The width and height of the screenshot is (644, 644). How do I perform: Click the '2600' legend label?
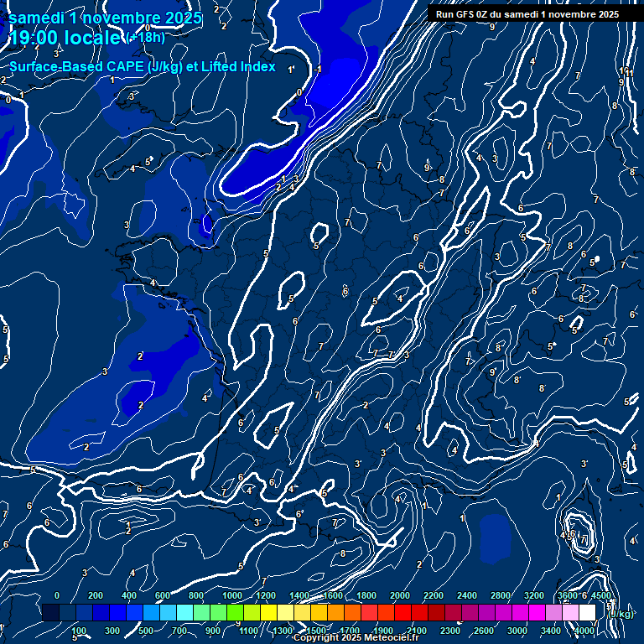pyautogui.click(x=484, y=631)
